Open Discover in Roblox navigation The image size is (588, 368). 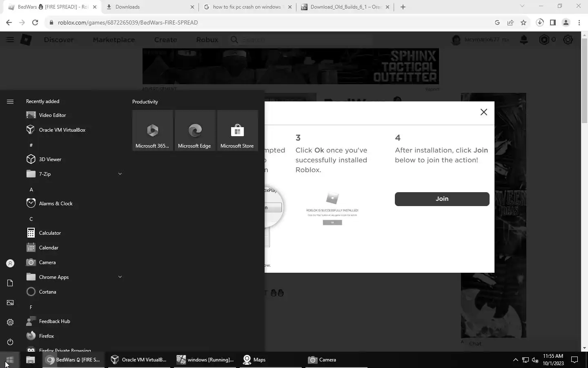click(x=59, y=40)
